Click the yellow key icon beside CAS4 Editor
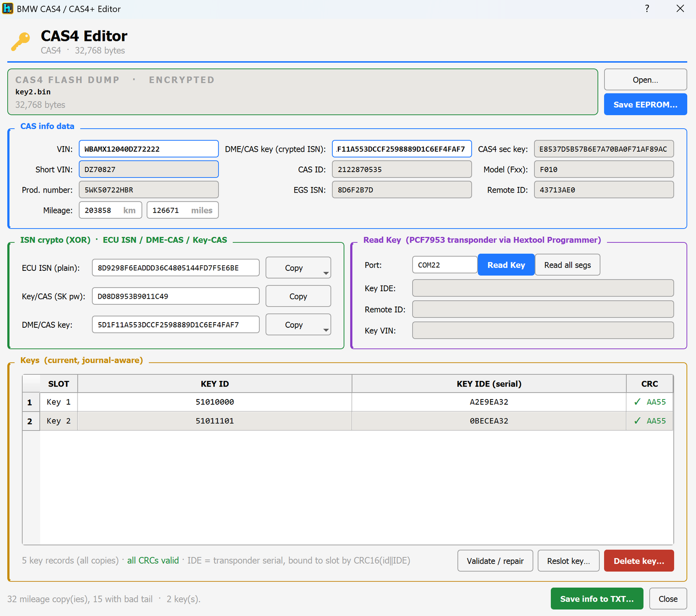 [x=20, y=41]
